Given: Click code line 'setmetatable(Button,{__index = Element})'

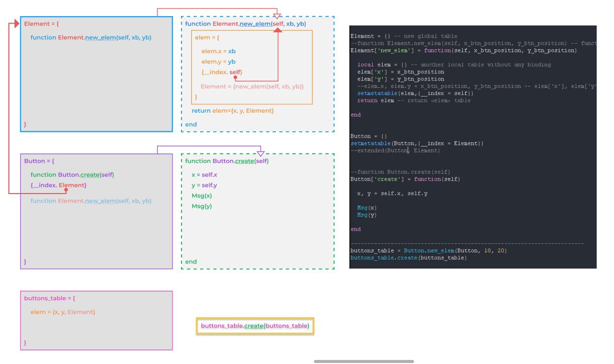Looking at the screenshot, I should coord(417,143).
